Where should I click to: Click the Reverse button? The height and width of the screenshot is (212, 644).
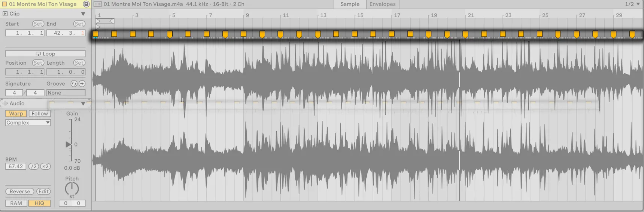click(x=20, y=191)
